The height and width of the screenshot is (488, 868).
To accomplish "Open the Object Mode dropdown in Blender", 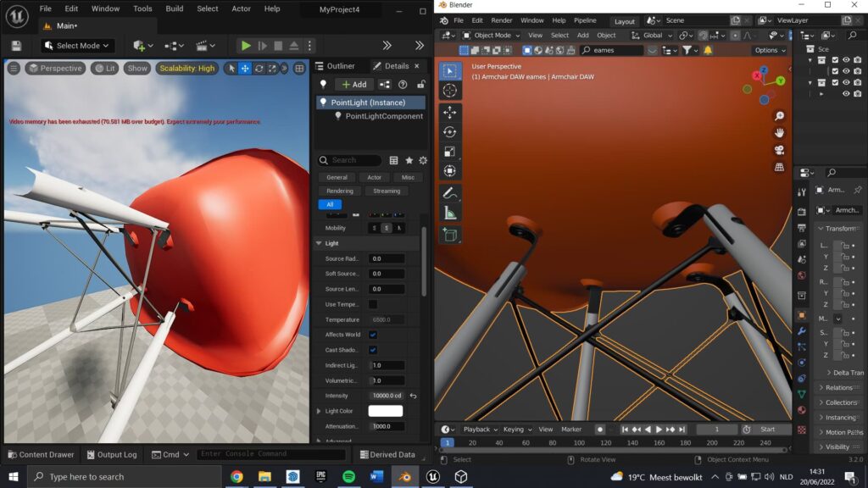I will [491, 36].
